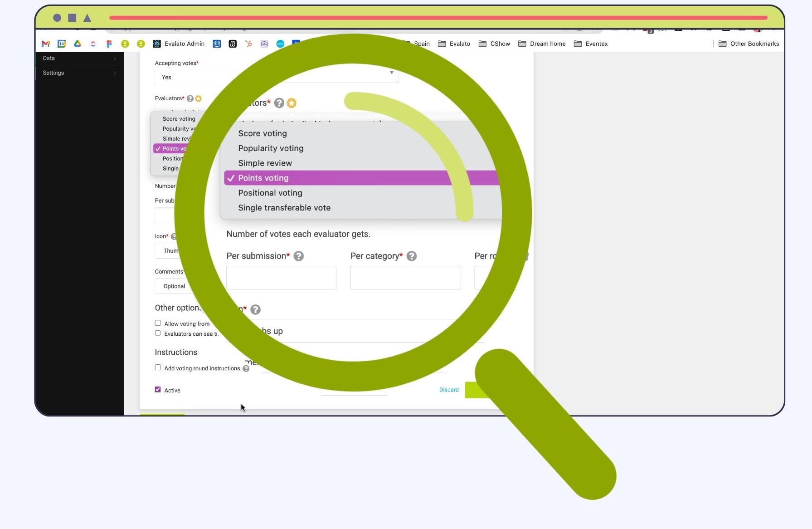812x529 pixels.
Task: Open the Google Drive bookmark
Action: 78,44
